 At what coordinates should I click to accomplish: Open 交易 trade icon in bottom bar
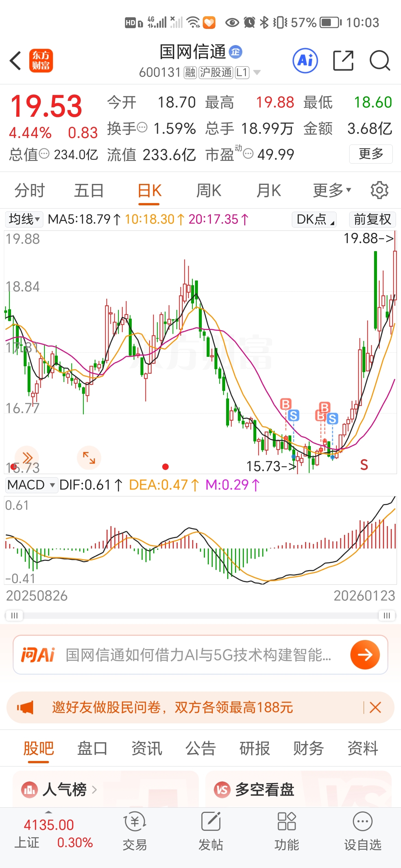135,822
